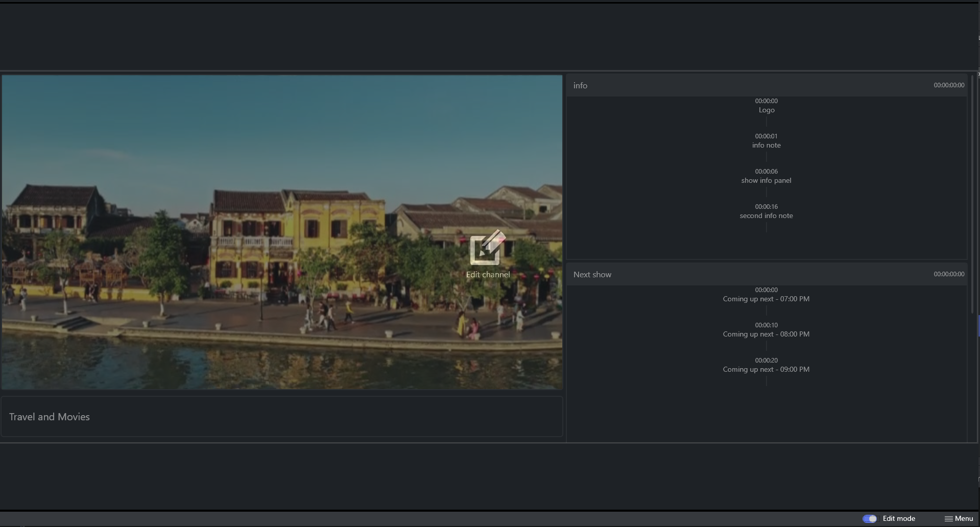980x527 pixels.
Task: Select the Logo timeline event
Action: (x=766, y=110)
